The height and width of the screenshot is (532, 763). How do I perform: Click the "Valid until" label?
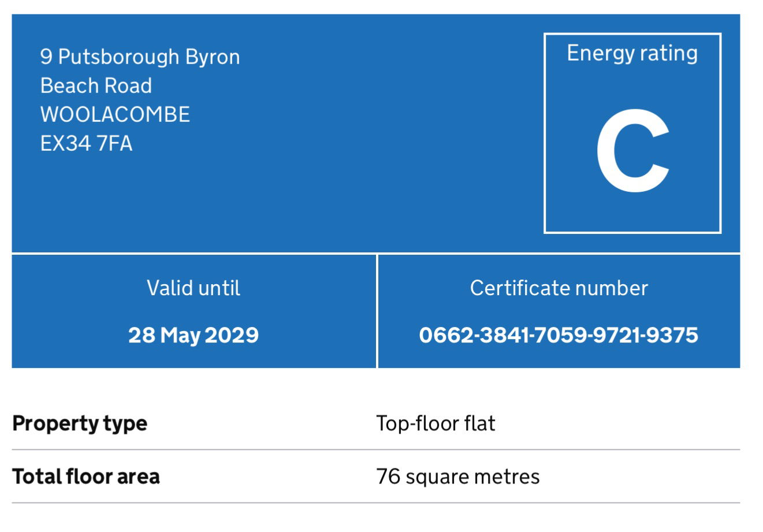click(x=193, y=288)
